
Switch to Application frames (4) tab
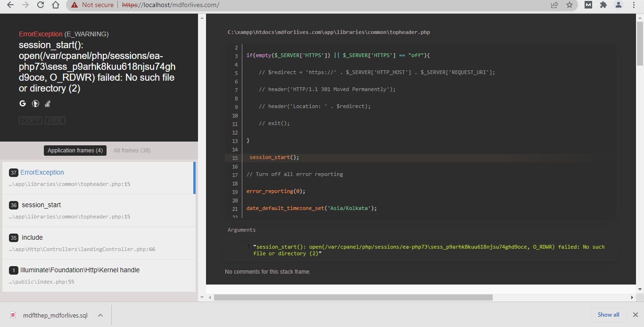pyautogui.click(x=75, y=151)
